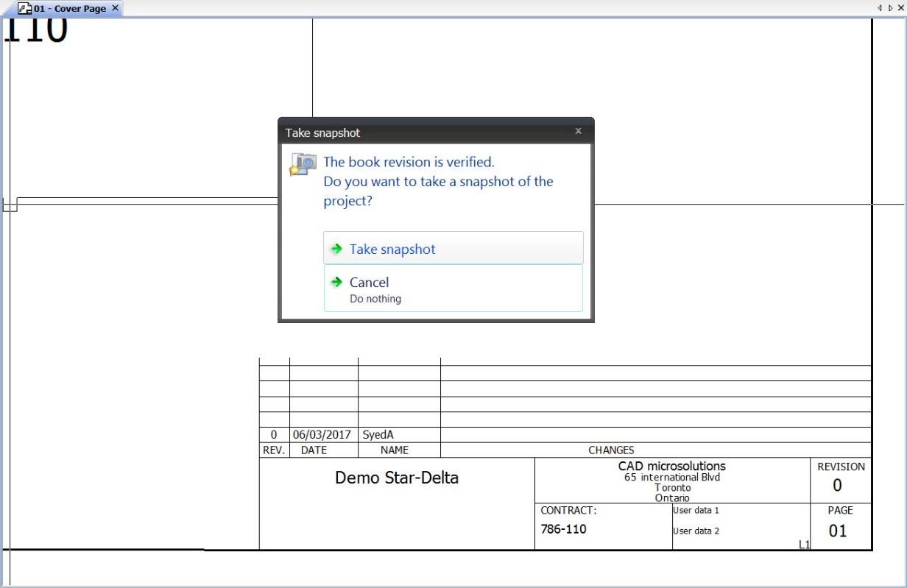This screenshot has width=907, height=588.
Task: Choose the Take snapshot option
Action: tap(453, 248)
